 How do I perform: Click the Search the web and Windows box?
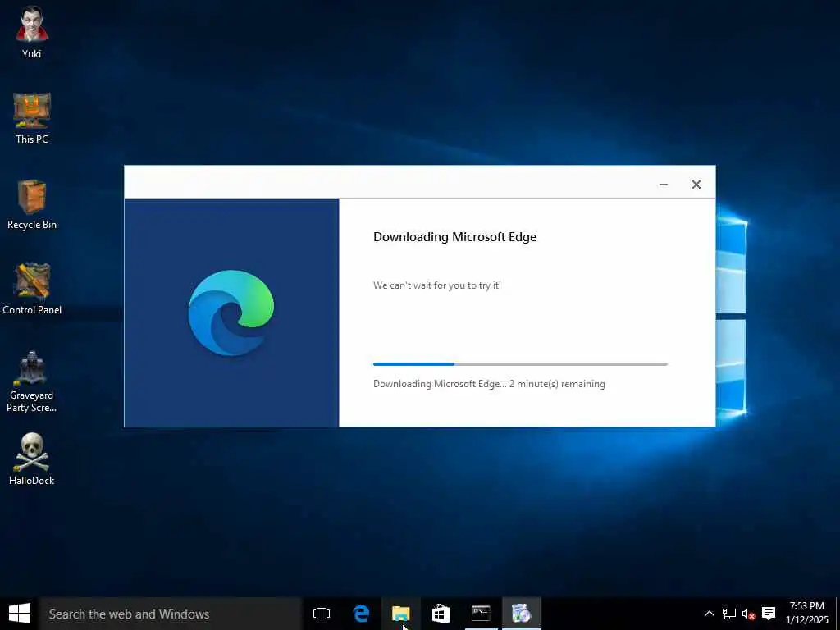point(171,614)
